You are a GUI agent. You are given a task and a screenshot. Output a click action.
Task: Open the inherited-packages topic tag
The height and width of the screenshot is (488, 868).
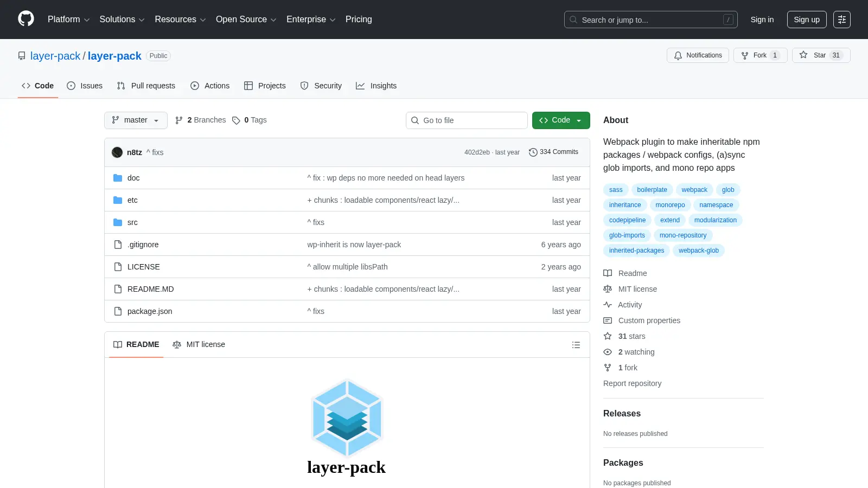coord(636,251)
